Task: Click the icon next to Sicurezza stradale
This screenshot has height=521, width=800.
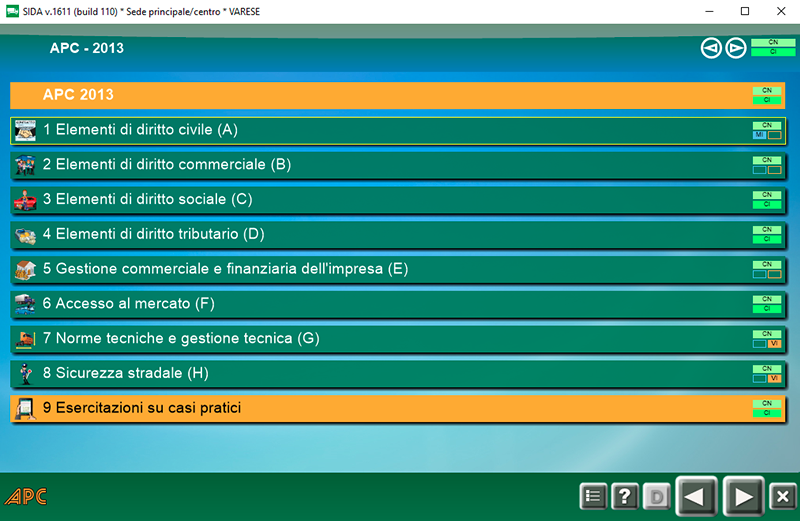Action: (x=25, y=374)
